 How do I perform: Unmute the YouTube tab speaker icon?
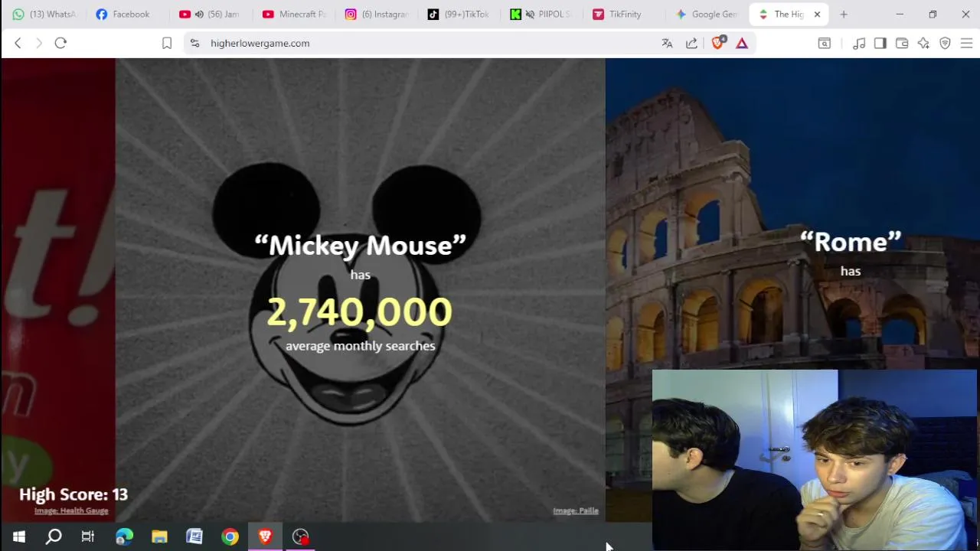199,15
